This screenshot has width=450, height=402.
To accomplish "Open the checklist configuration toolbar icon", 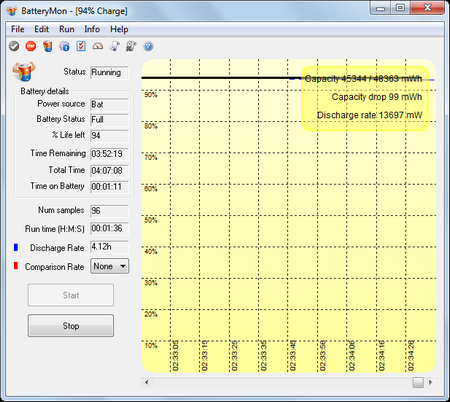I will coord(81,46).
